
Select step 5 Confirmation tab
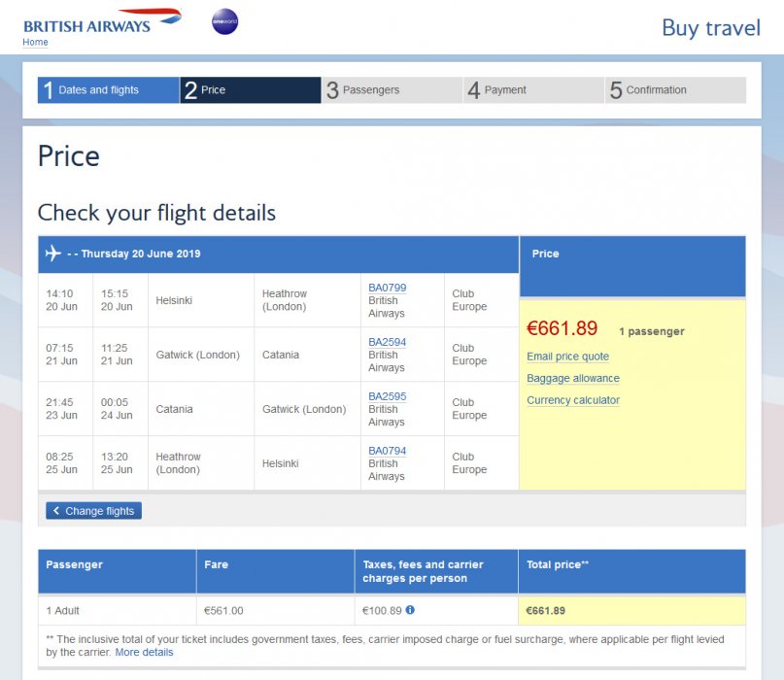click(675, 90)
